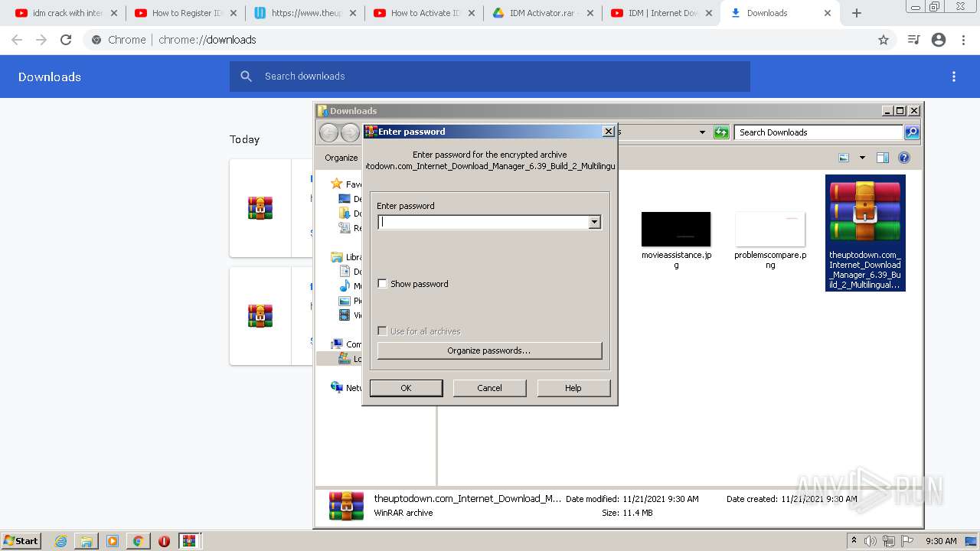980x551 pixels.
Task: Focus the Enter password text field
Action: [x=483, y=222]
